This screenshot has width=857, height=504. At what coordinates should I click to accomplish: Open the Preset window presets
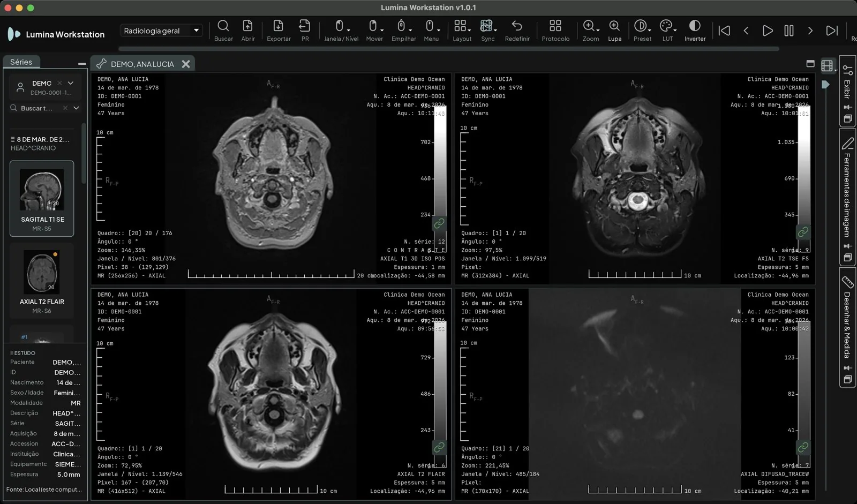(642, 31)
